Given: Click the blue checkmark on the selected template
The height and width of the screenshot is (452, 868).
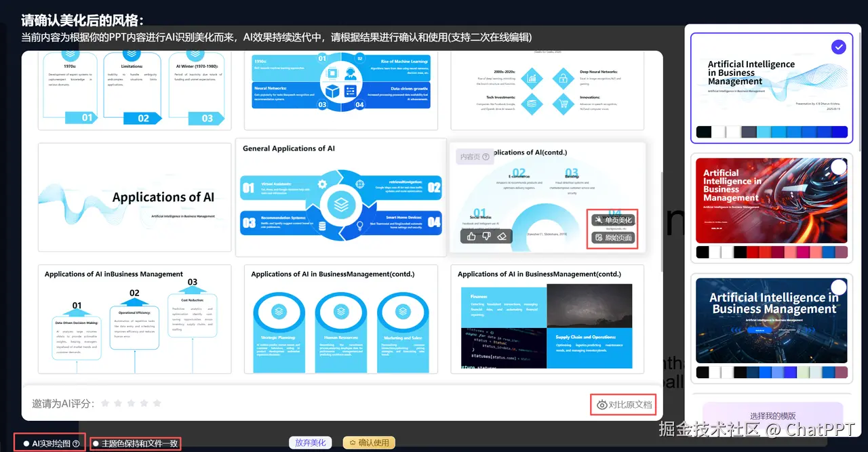Looking at the screenshot, I should point(839,47).
